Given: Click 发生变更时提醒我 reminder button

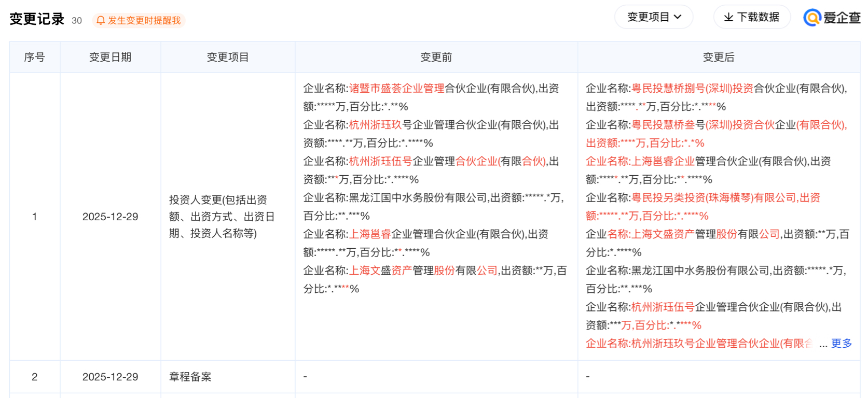Looking at the screenshot, I should click(x=139, y=20).
